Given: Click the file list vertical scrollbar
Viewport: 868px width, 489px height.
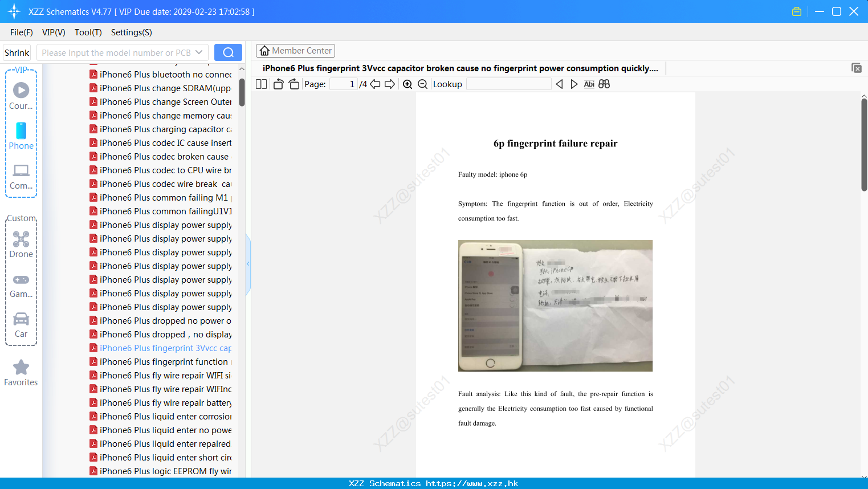Looking at the screenshot, I should 242,92.
